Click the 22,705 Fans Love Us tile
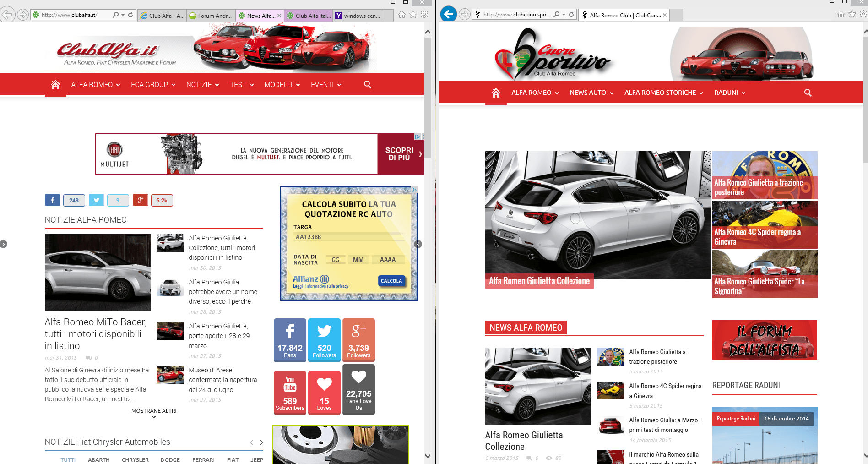The height and width of the screenshot is (464, 868). (358, 390)
